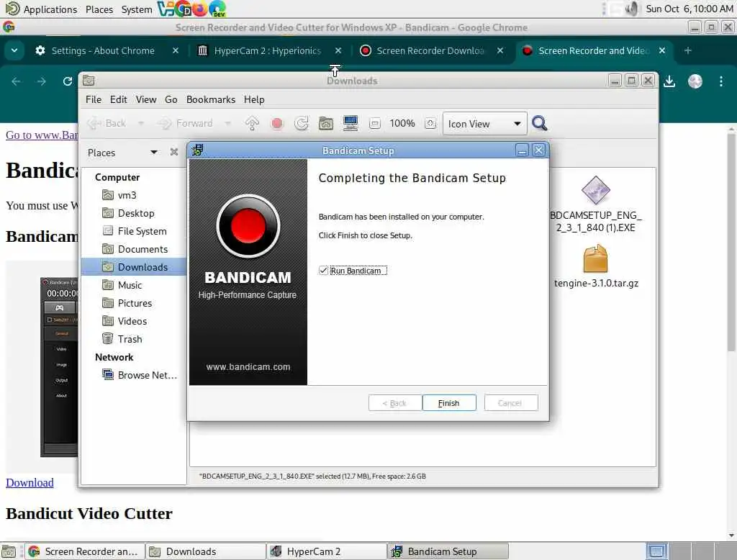
Task: Switch to HyperCam 2 : Hyperionics tab
Action: pyautogui.click(x=269, y=50)
